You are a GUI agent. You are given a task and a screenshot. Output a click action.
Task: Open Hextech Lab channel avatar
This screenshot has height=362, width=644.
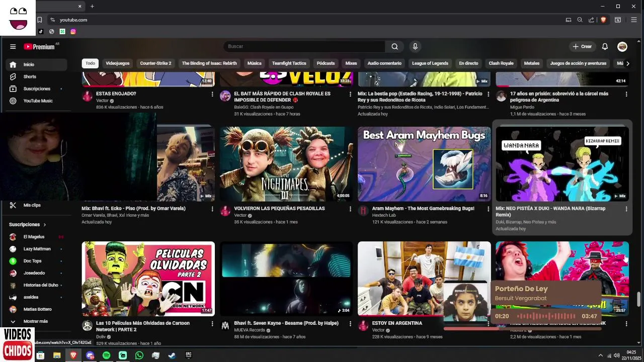pos(363,211)
